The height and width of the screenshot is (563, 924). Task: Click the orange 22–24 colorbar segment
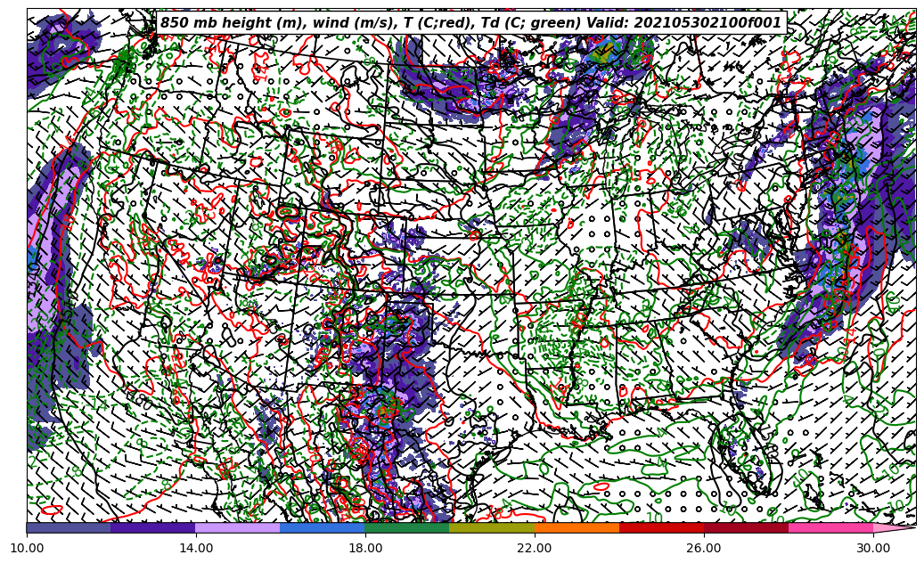coord(576,528)
